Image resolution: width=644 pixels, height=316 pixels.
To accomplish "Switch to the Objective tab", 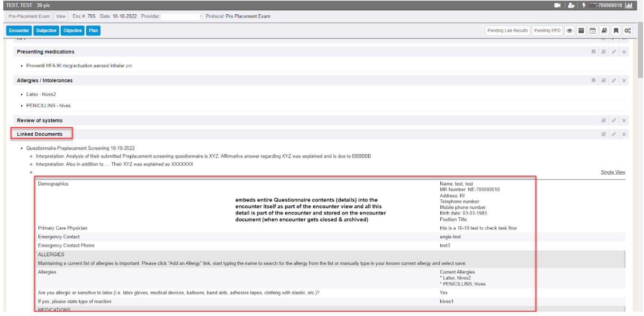I will point(73,31).
